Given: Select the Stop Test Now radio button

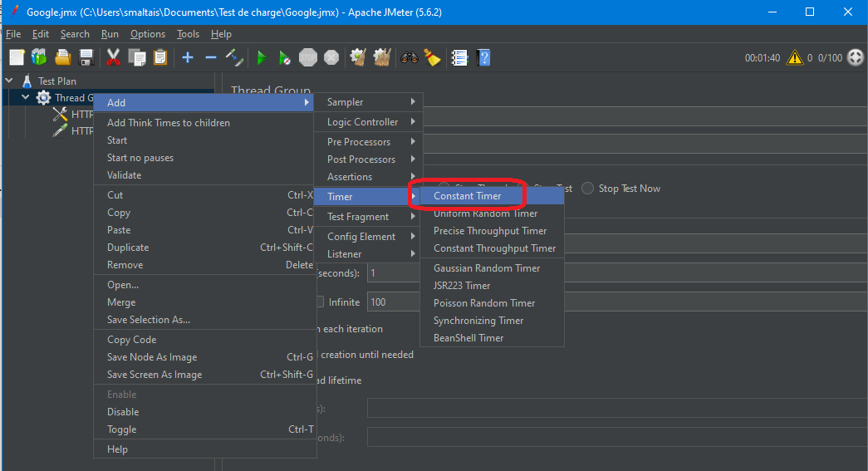Looking at the screenshot, I should (x=588, y=189).
